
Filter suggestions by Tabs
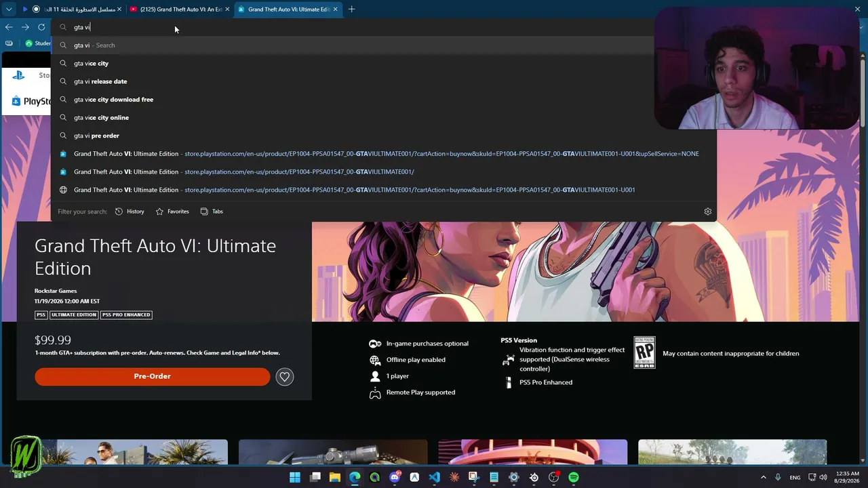click(x=212, y=211)
